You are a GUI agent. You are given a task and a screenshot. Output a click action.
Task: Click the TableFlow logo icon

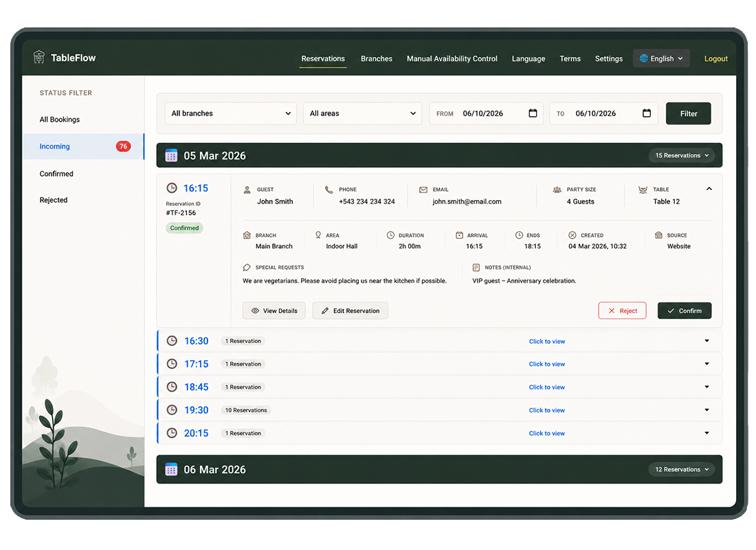click(x=39, y=57)
